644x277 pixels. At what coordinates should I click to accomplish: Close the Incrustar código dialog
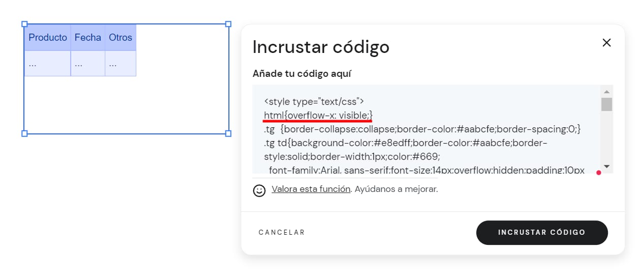click(606, 43)
